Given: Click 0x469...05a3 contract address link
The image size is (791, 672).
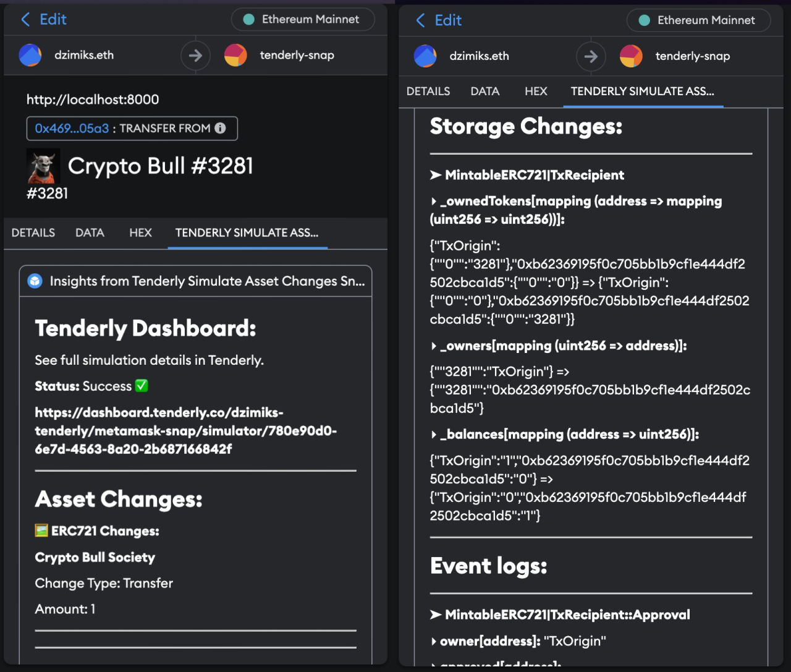Looking at the screenshot, I should [72, 128].
